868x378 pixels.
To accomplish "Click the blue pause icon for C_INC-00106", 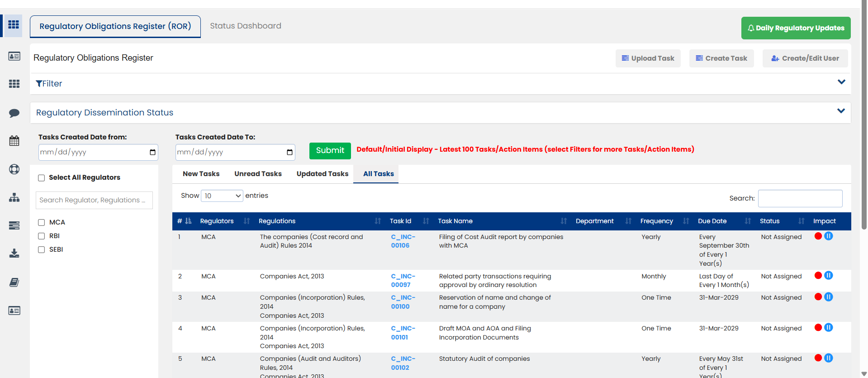I will click(x=828, y=236).
